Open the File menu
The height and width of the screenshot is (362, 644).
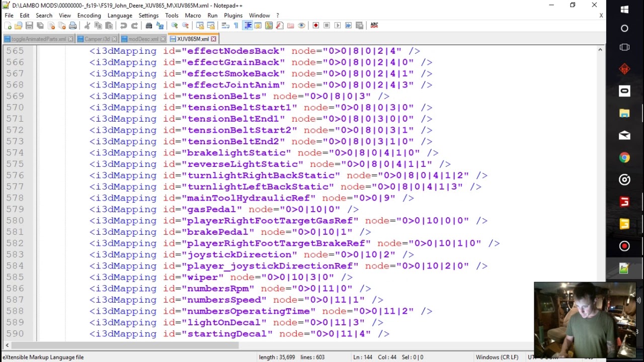pyautogui.click(x=9, y=16)
